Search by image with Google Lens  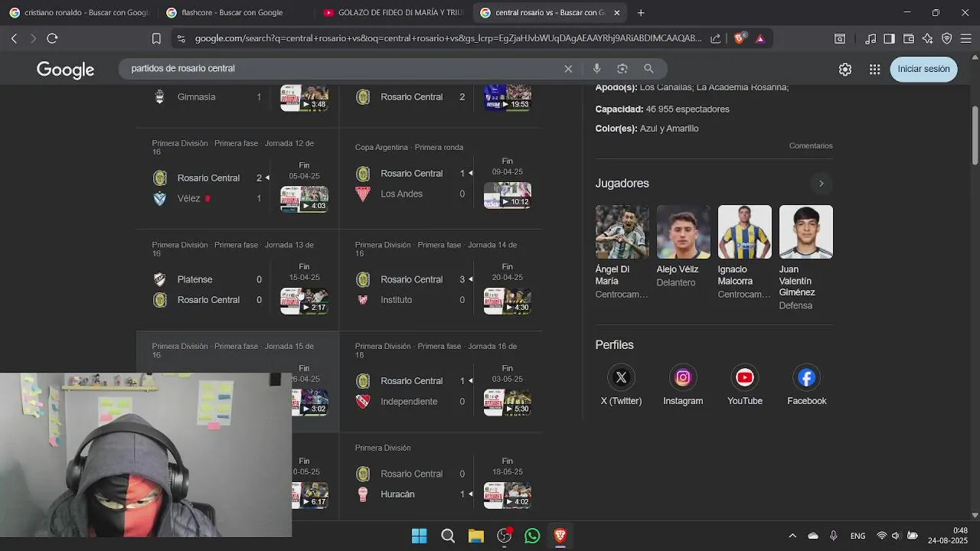pyautogui.click(x=622, y=69)
